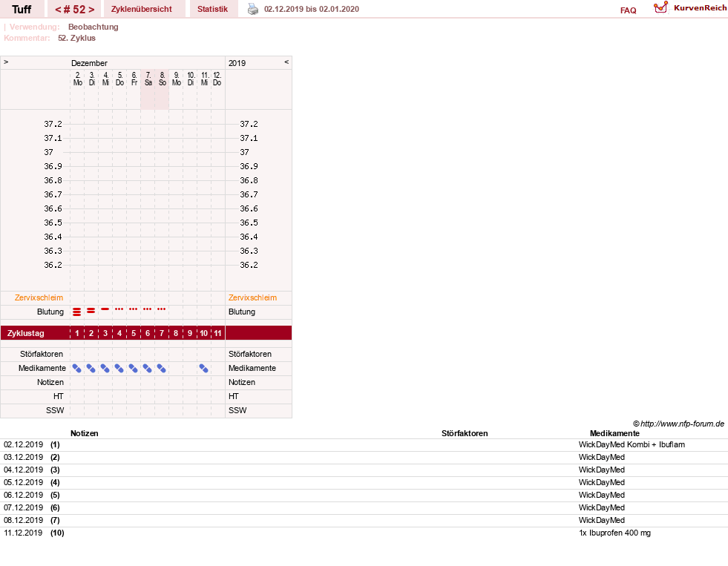Click medication pill icon on cycle day 10
Viewport: 728px width, 566px height.
(204, 369)
